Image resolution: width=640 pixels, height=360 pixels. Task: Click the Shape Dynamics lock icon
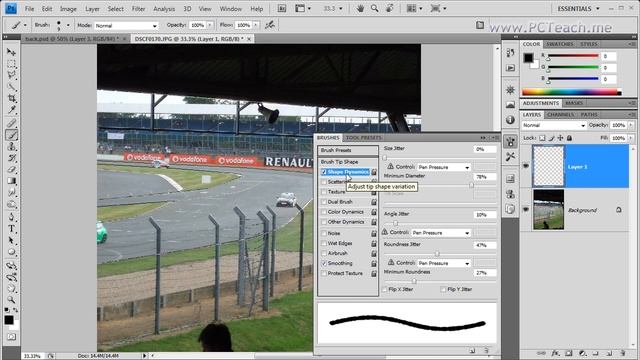point(373,172)
